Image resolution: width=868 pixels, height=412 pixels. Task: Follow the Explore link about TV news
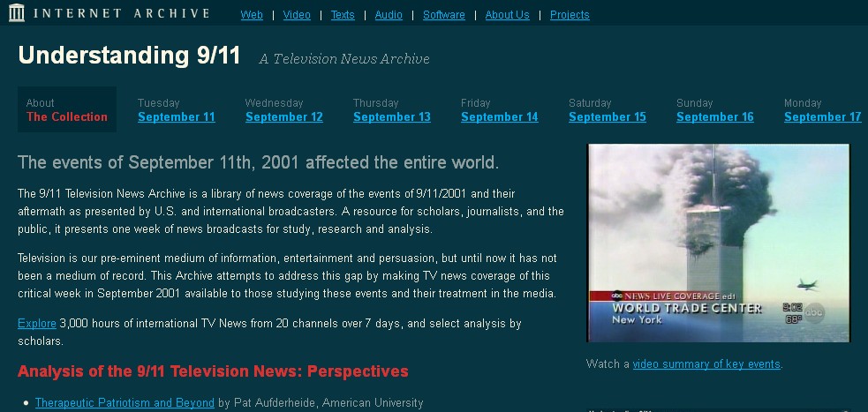37,323
